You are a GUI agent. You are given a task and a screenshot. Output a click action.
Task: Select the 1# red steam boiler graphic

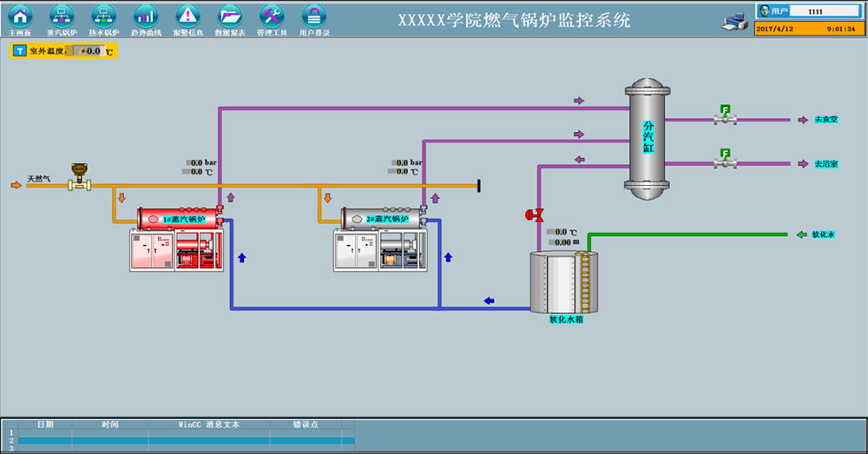point(181,218)
